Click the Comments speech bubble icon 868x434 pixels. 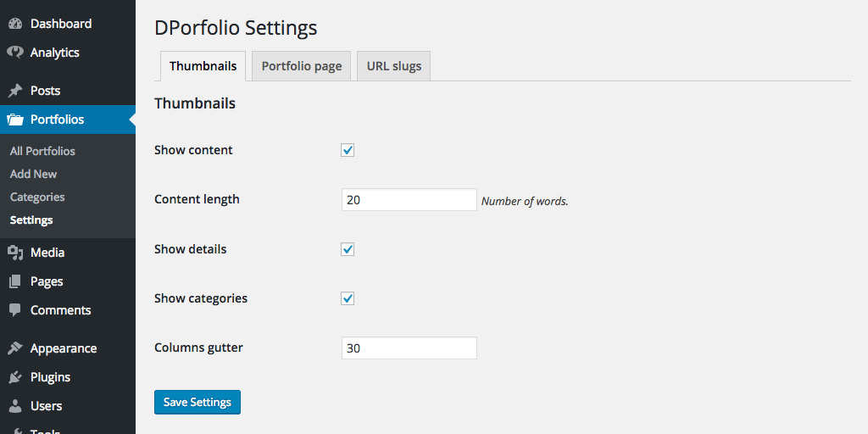(x=15, y=310)
